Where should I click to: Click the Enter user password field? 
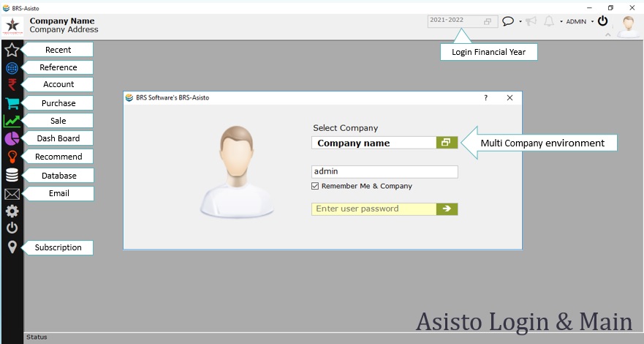(374, 209)
